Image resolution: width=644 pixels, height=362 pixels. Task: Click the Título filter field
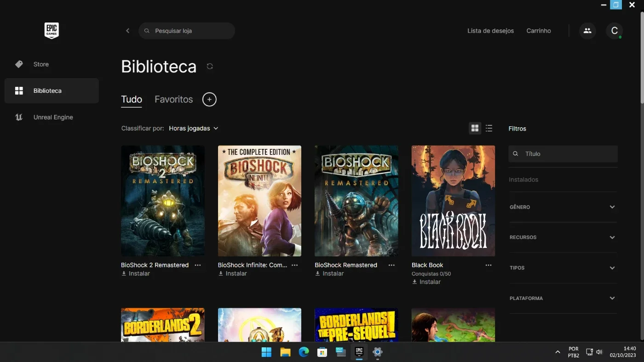pos(563,154)
